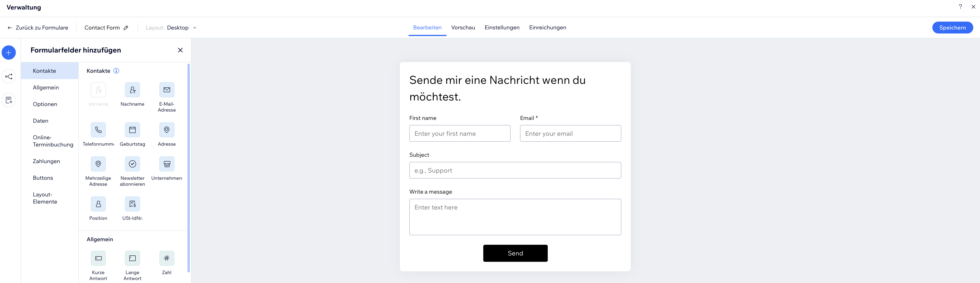Open the workflow automation sidebar icon

[x=9, y=76]
